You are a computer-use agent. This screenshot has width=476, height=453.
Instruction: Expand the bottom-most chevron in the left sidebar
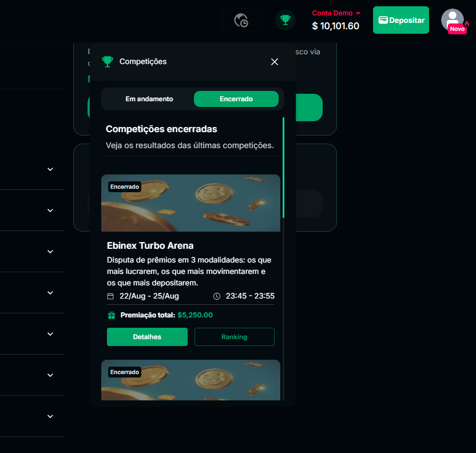50,416
